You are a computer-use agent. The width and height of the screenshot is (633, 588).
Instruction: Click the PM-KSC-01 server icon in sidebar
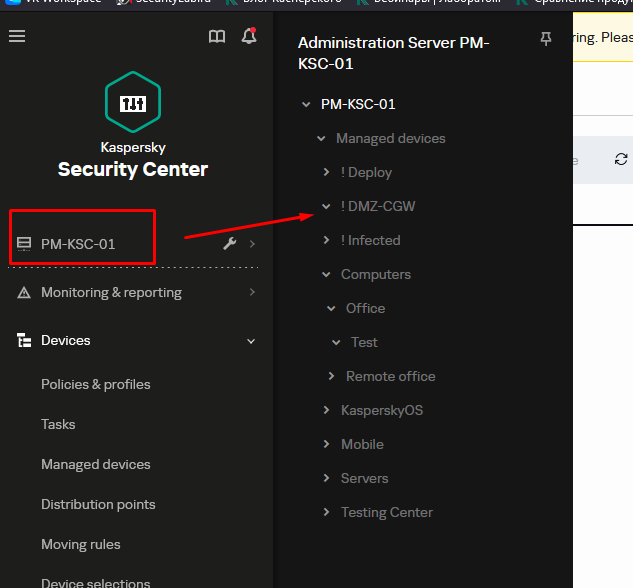point(24,244)
